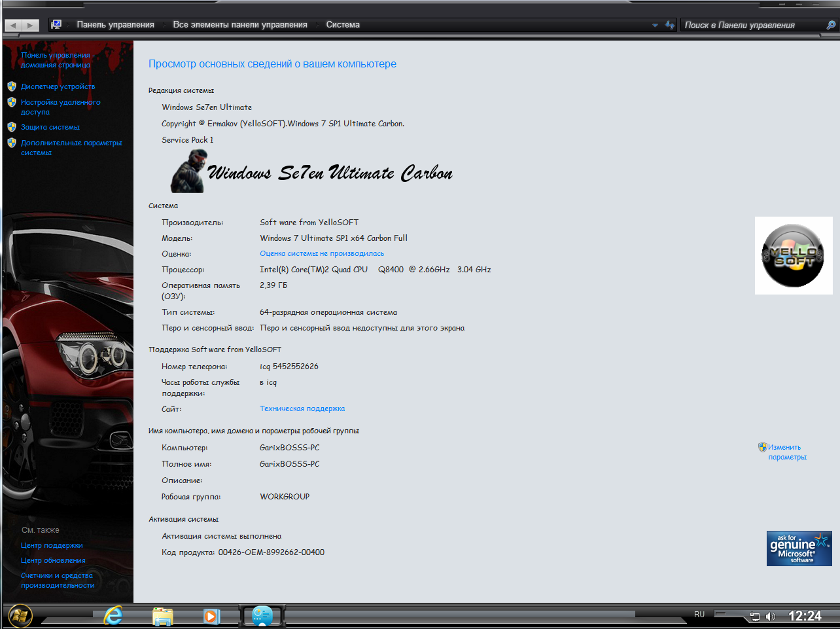Click shield icon beside 'Диспетчер устройств'
Viewport: 840px width, 629px height.
12,86
